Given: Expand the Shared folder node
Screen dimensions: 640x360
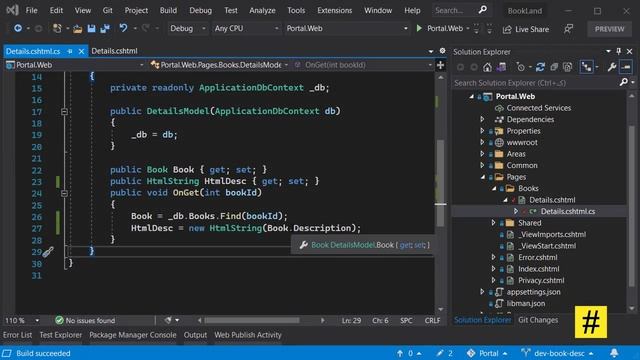Looking at the screenshot, I should pyautogui.click(x=493, y=223).
